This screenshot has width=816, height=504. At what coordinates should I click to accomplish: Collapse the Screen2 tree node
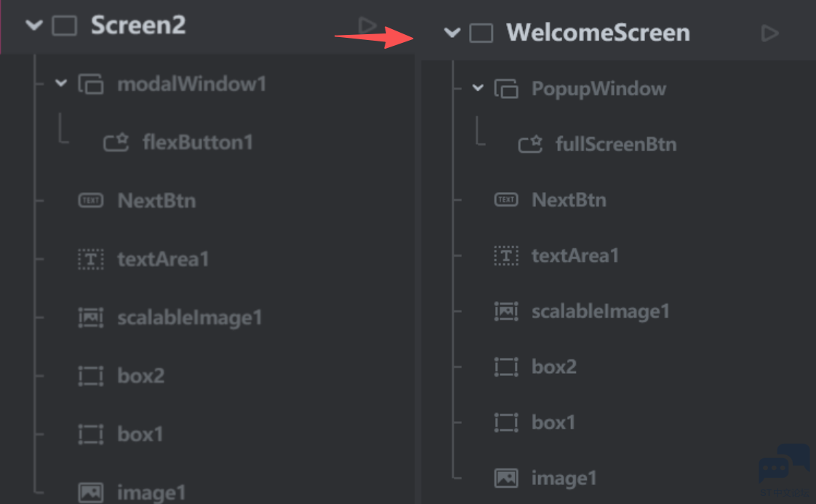[33, 25]
